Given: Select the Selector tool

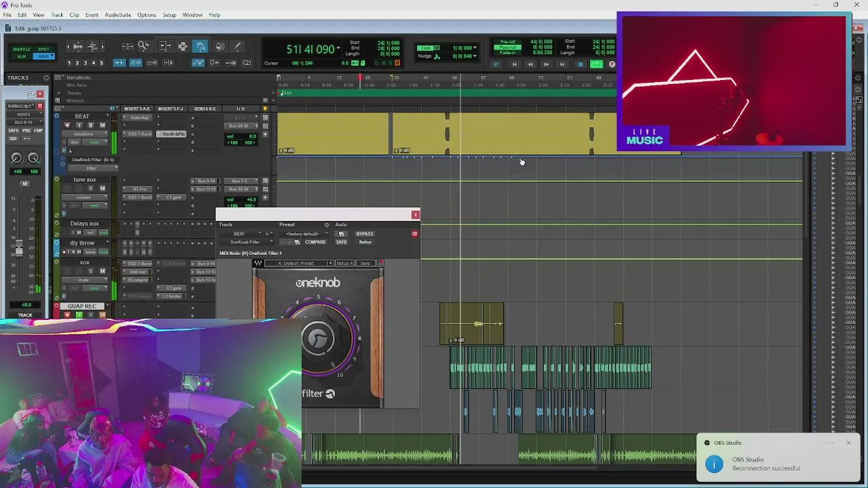Looking at the screenshot, I should [182, 46].
